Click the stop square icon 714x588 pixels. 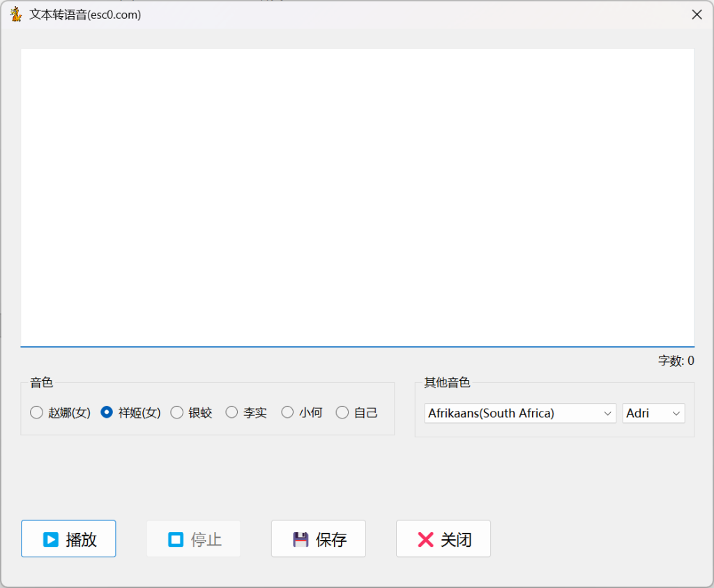[176, 539]
